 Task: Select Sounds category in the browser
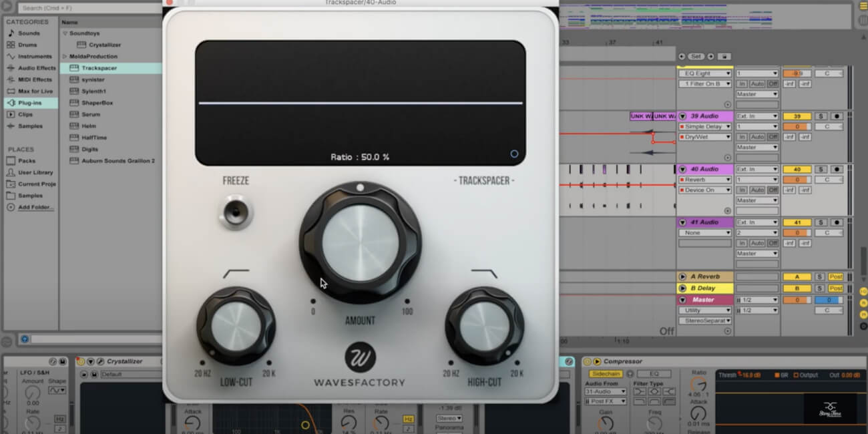29,33
